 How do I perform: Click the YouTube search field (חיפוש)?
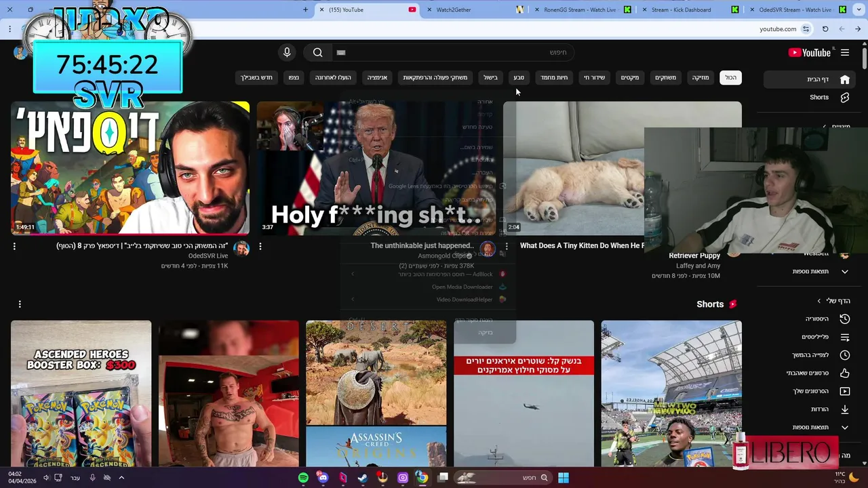click(x=452, y=52)
